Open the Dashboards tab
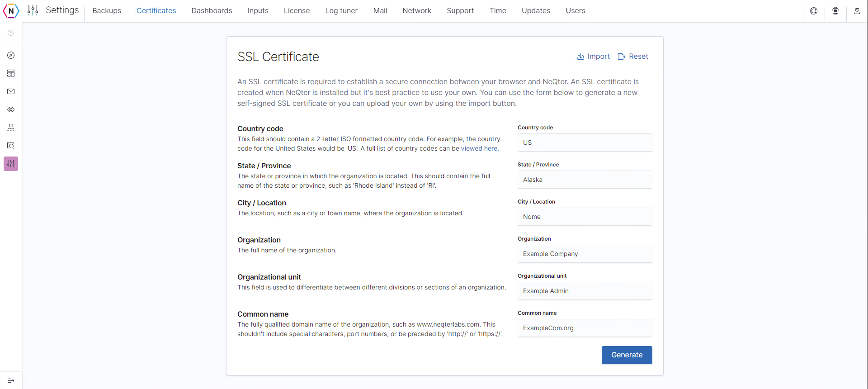The height and width of the screenshot is (389, 868). tap(212, 11)
